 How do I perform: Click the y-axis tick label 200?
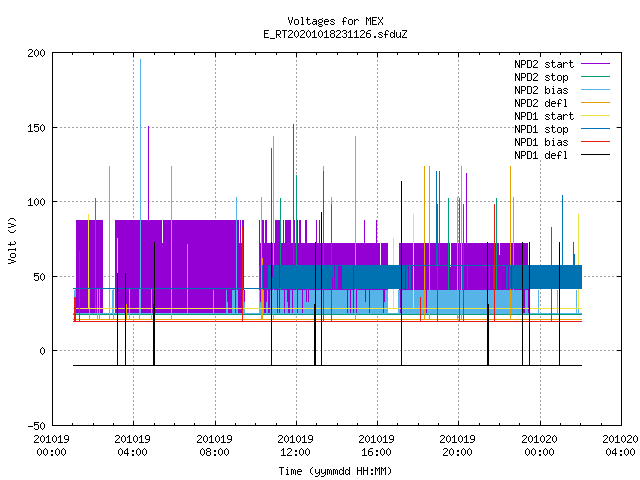click(36, 53)
